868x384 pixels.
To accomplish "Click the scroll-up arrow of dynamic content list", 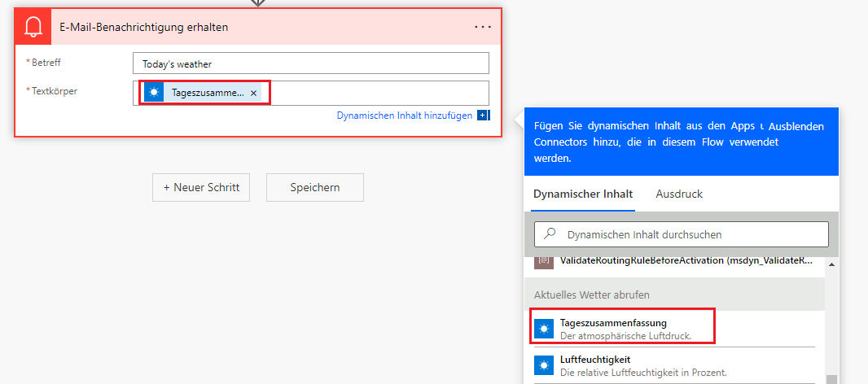I will [x=831, y=264].
